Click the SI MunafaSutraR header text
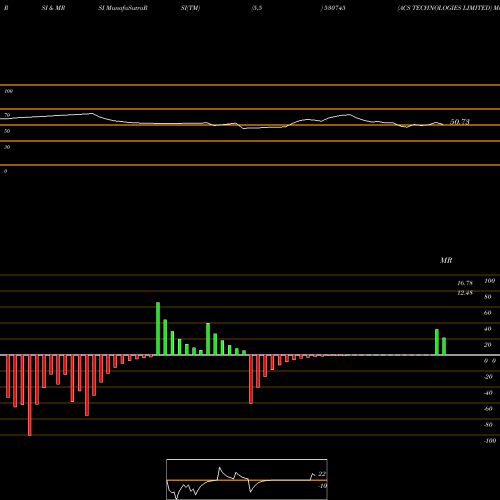This screenshot has width=500, height=500. click(x=123, y=8)
